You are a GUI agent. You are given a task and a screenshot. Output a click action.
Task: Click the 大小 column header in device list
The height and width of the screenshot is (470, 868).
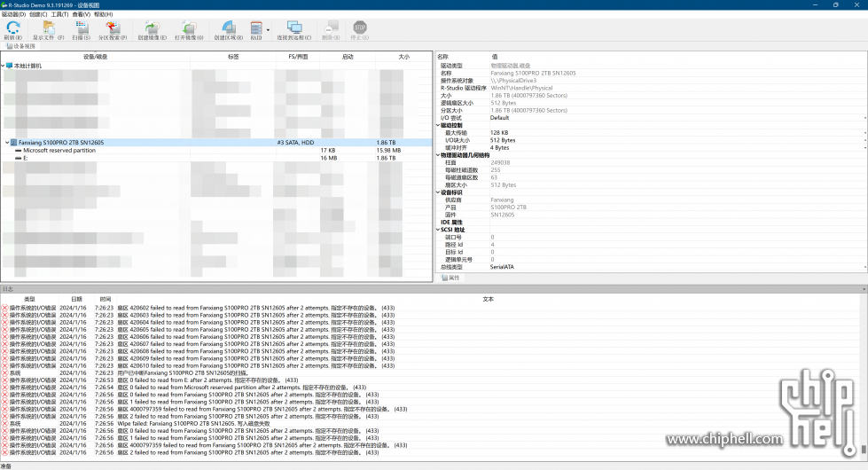tap(403, 57)
